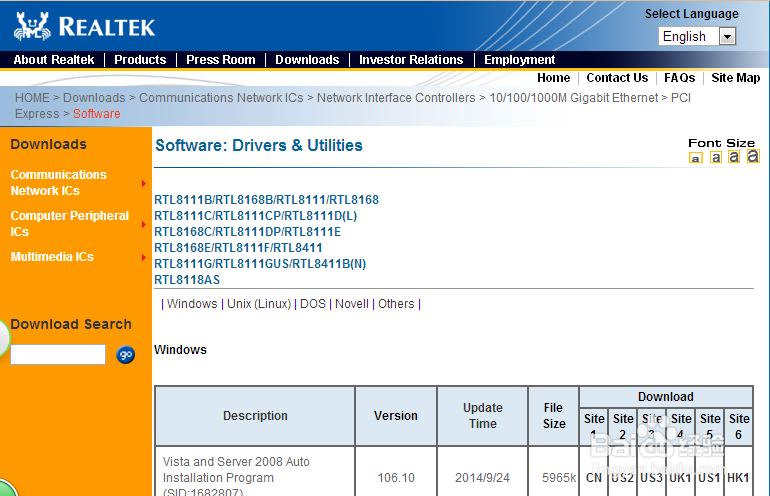Jump to the DOS section
The width and height of the screenshot is (770, 496).
pos(313,304)
